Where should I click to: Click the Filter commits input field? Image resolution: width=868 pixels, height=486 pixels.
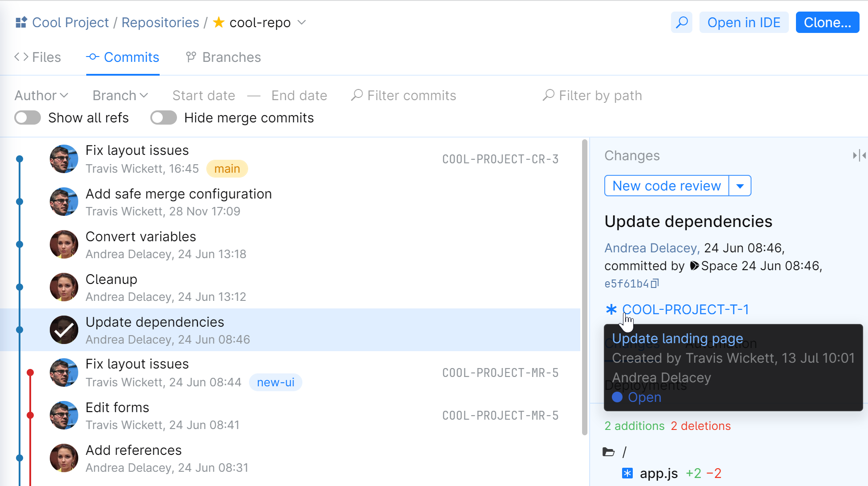(x=411, y=95)
